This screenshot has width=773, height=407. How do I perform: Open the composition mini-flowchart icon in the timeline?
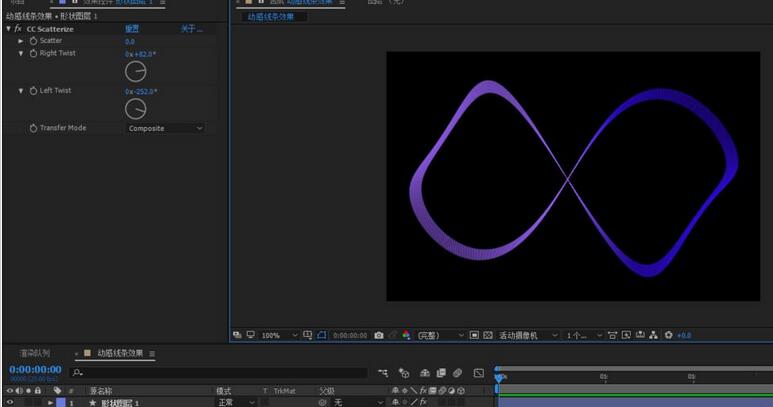pyautogui.click(x=383, y=373)
